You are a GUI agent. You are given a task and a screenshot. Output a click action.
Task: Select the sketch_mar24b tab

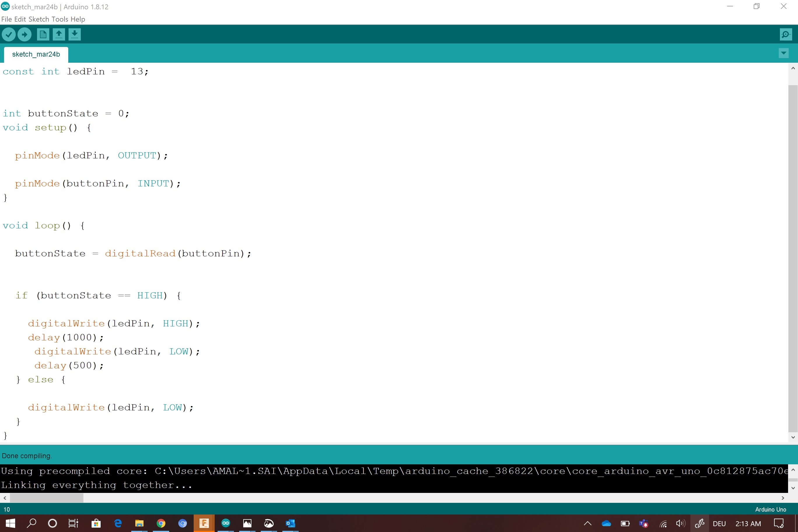point(36,54)
